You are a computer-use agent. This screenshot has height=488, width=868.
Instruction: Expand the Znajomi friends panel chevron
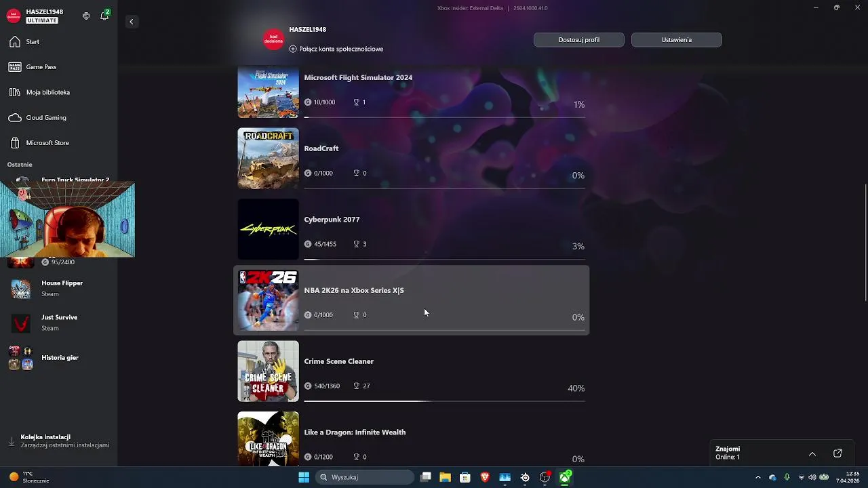[812, 453]
